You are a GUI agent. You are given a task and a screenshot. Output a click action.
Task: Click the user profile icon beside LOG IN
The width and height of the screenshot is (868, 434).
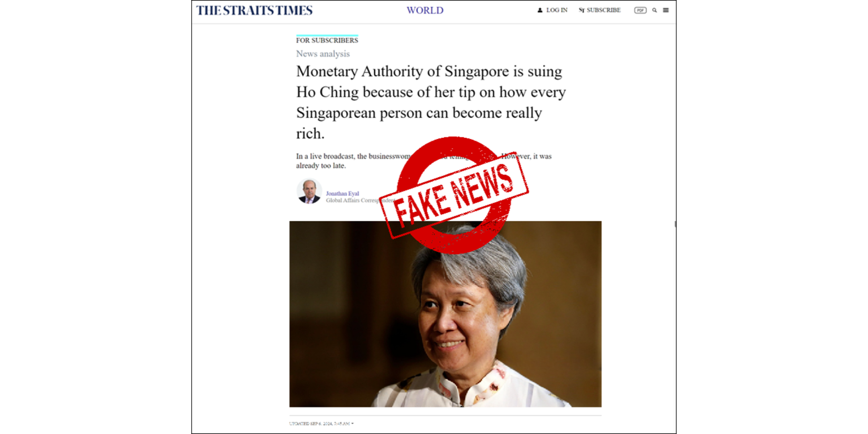[540, 10]
